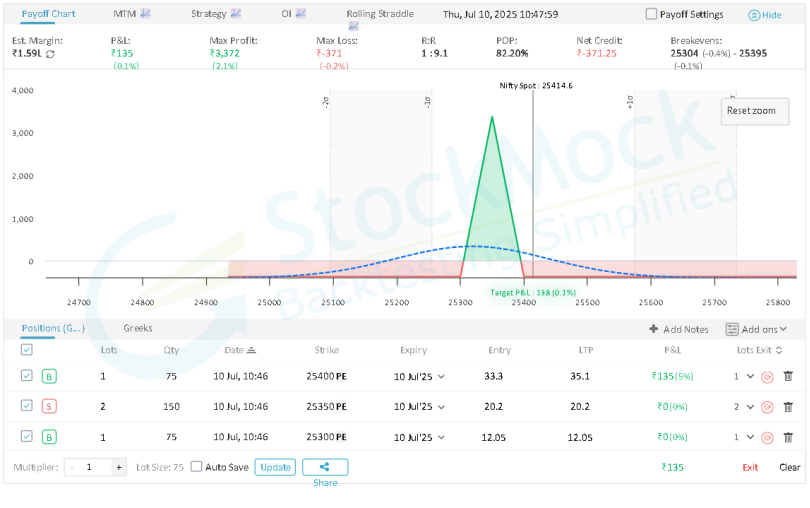
Task: Expand the Add ons dropdown
Action: [x=783, y=329]
